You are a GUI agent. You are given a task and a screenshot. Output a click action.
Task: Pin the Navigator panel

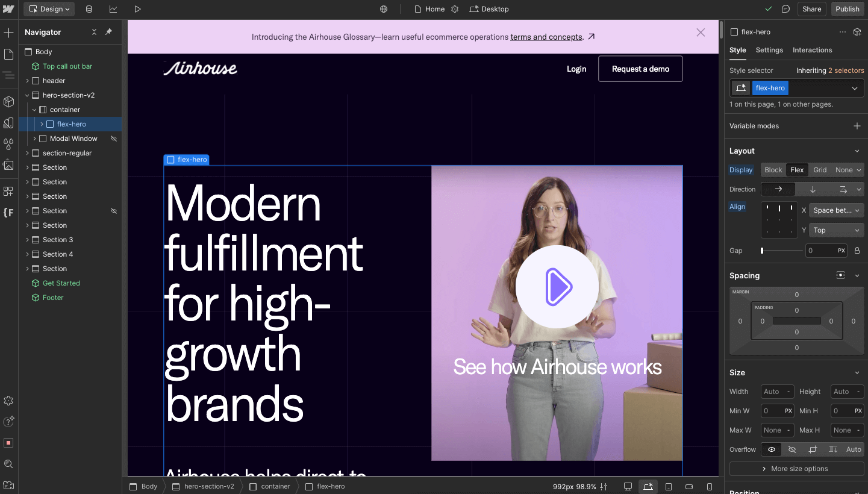109,32
